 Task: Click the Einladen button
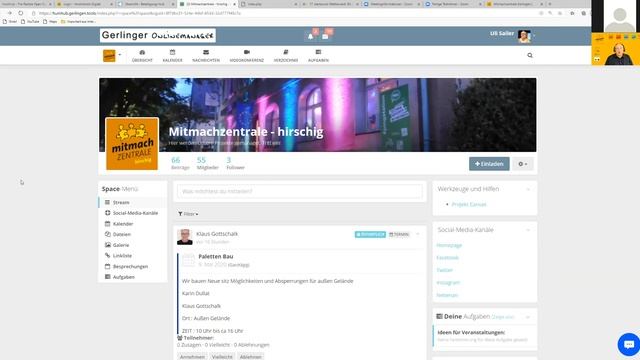pyautogui.click(x=489, y=164)
